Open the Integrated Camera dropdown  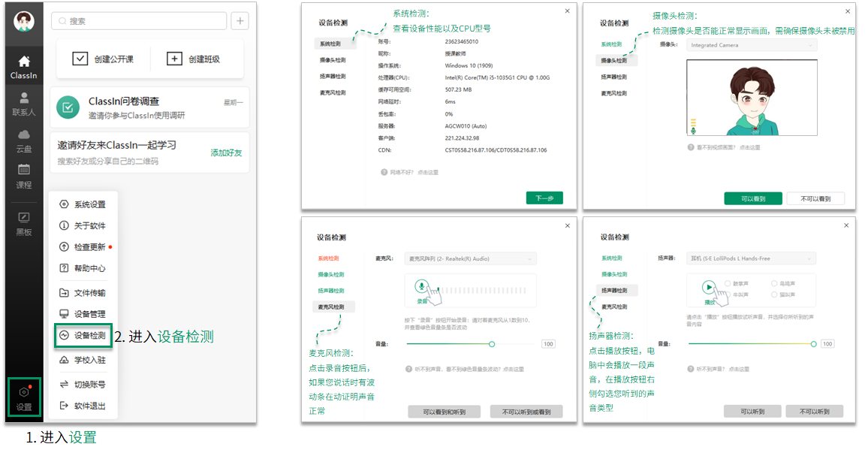(752, 45)
